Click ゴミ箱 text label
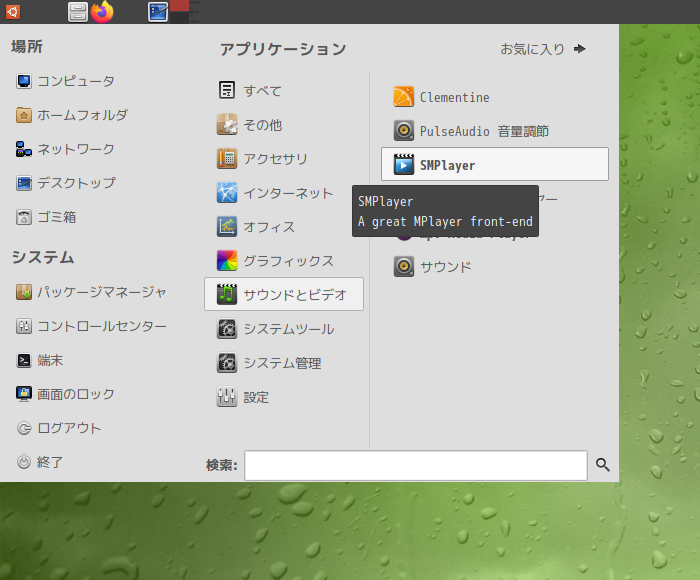The width and height of the screenshot is (700, 580). [x=56, y=217]
